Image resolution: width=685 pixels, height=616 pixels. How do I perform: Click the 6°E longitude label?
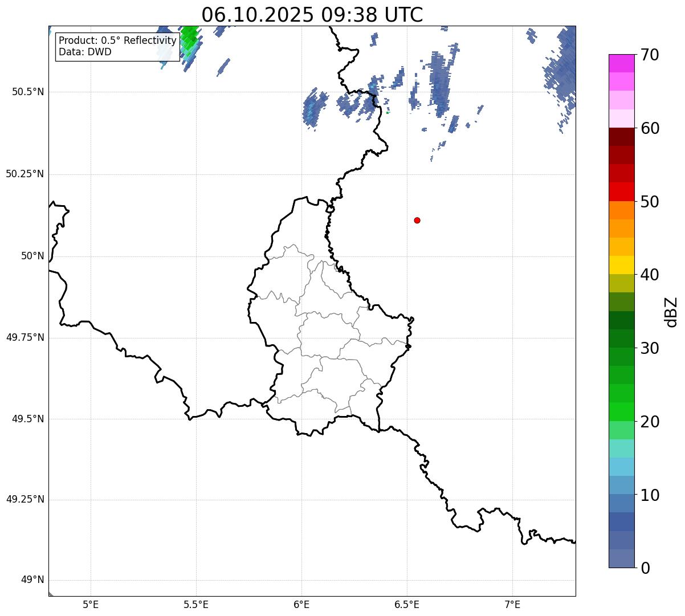pyautogui.click(x=301, y=604)
